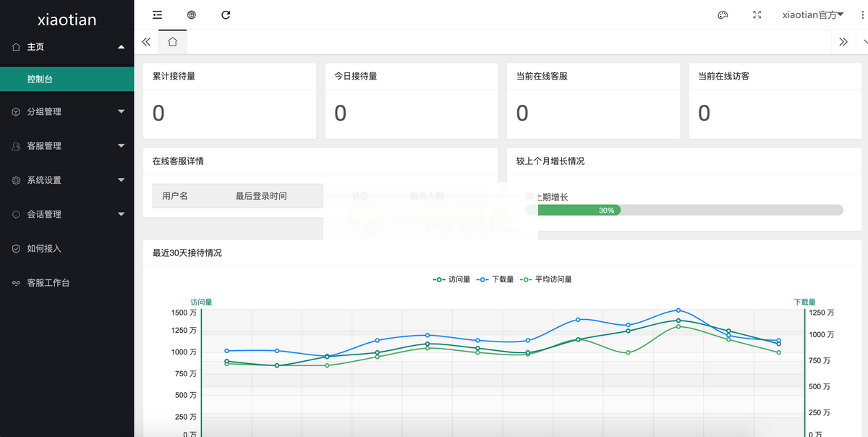Expand the 分组管理 sidebar menu

tap(67, 111)
